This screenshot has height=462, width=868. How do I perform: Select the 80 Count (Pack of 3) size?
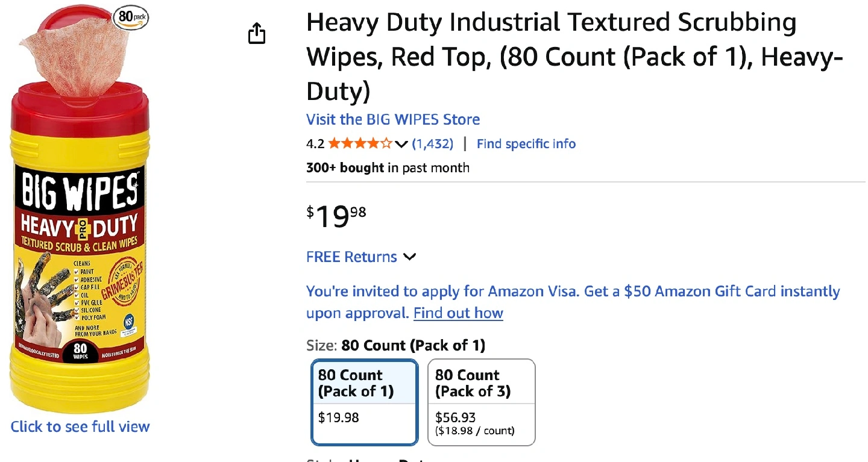(x=481, y=402)
